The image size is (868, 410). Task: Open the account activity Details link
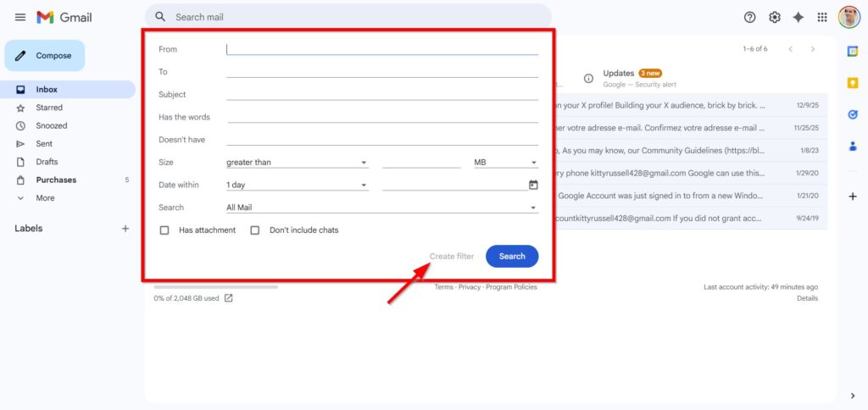click(807, 298)
